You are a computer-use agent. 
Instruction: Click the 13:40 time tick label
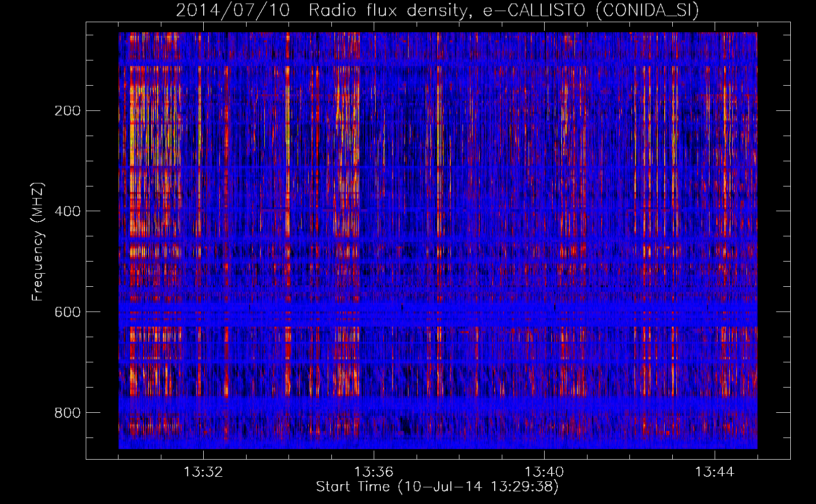(x=544, y=472)
